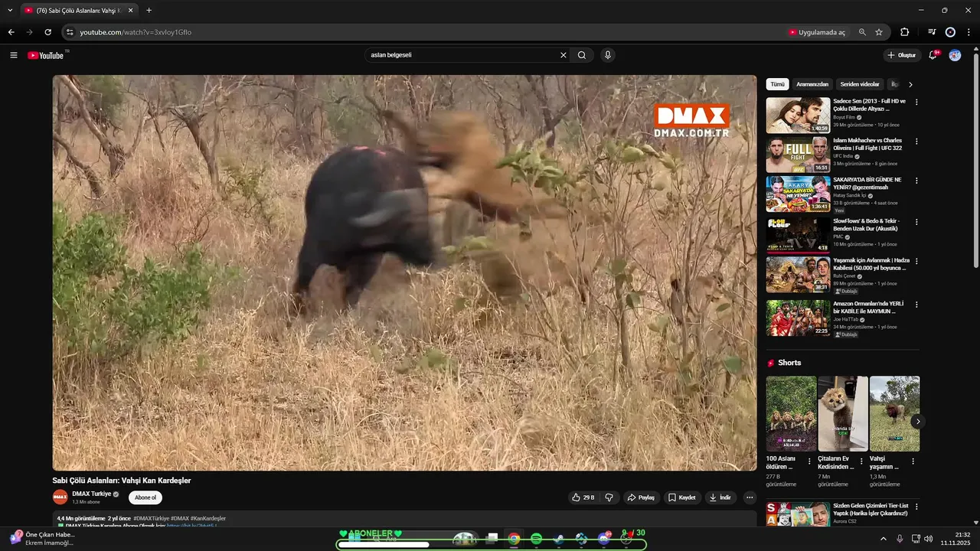
Task: Open the taskbar volume icon
Action: coord(929,539)
